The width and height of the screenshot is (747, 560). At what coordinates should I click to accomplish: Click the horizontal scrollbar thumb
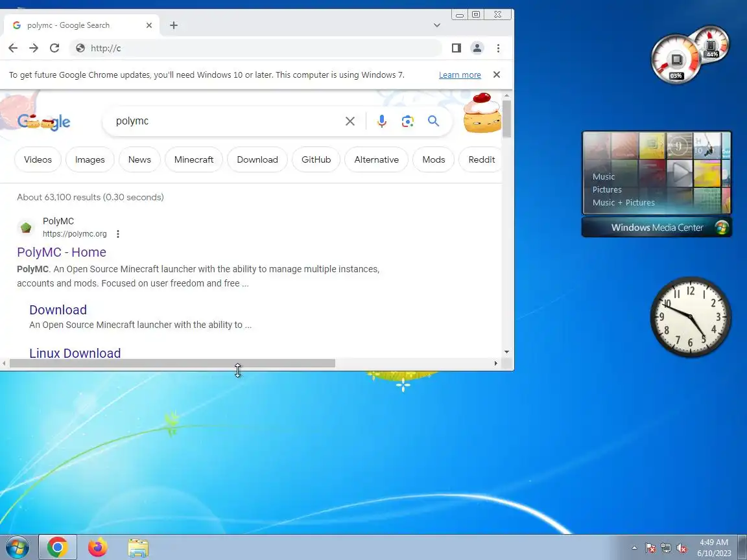[172, 364]
